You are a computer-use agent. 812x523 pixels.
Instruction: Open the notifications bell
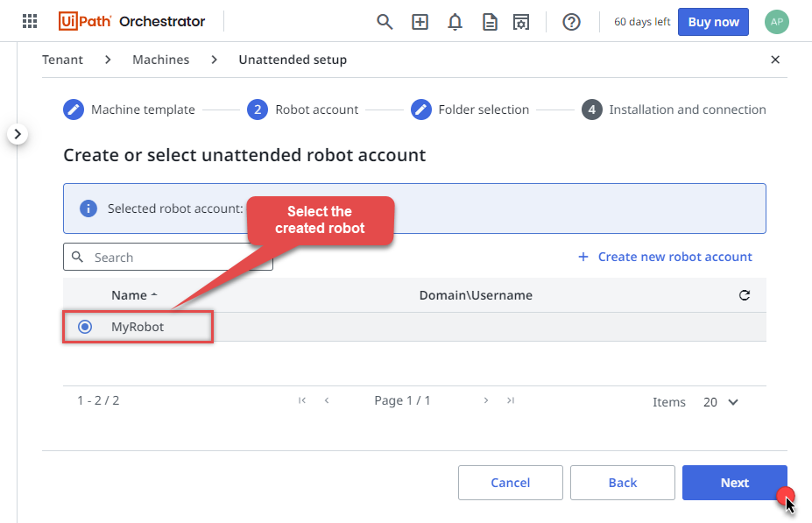(x=455, y=22)
